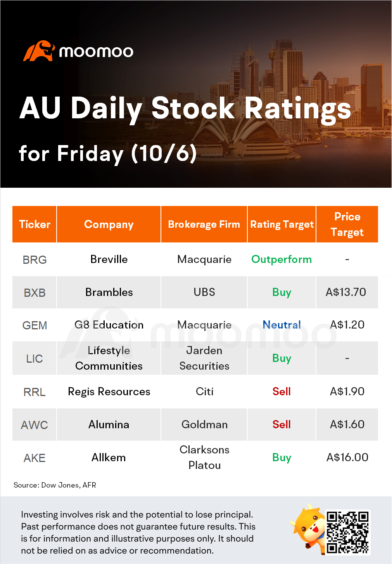This screenshot has width=392, height=564.
Task: Select the Ticker column header
Action: (x=35, y=224)
